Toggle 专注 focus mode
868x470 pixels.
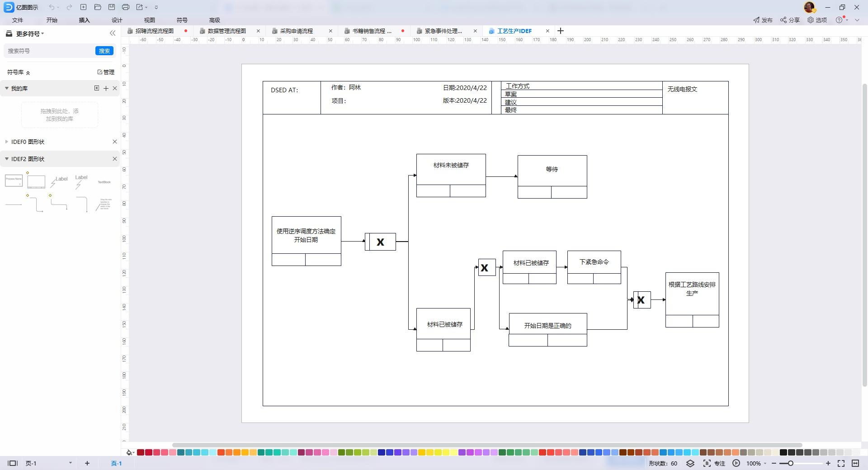(714, 463)
